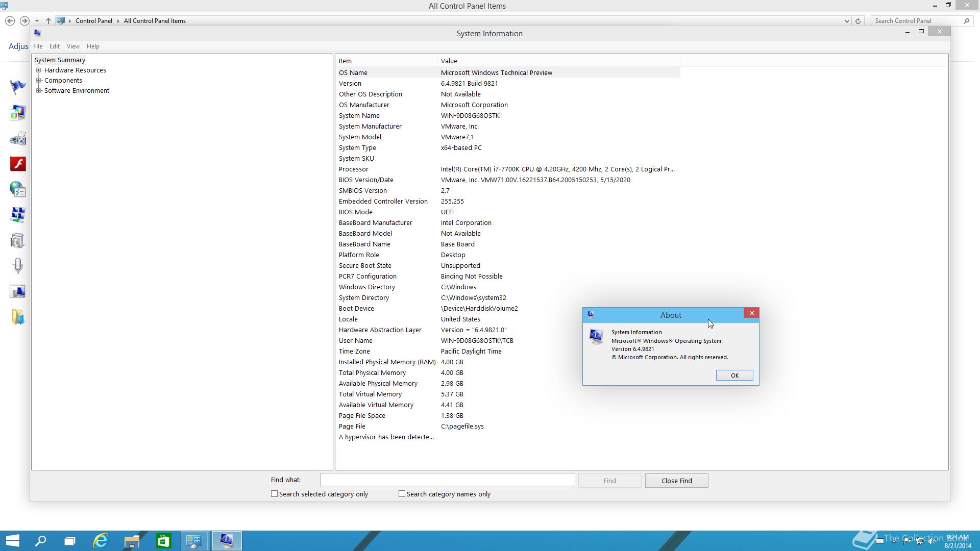Open the Flash Player icon in Control Panel
The image size is (980, 551).
pyautogui.click(x=17, y=164)
